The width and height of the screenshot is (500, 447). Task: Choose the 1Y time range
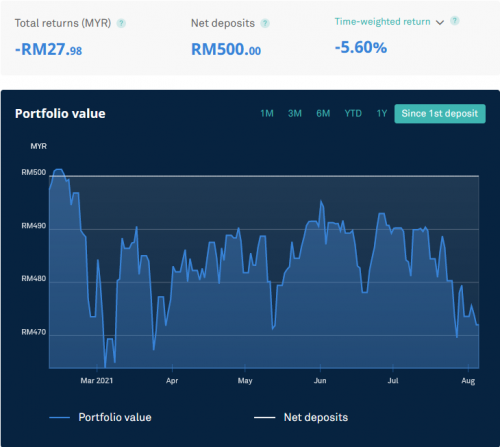click(382, 114)
